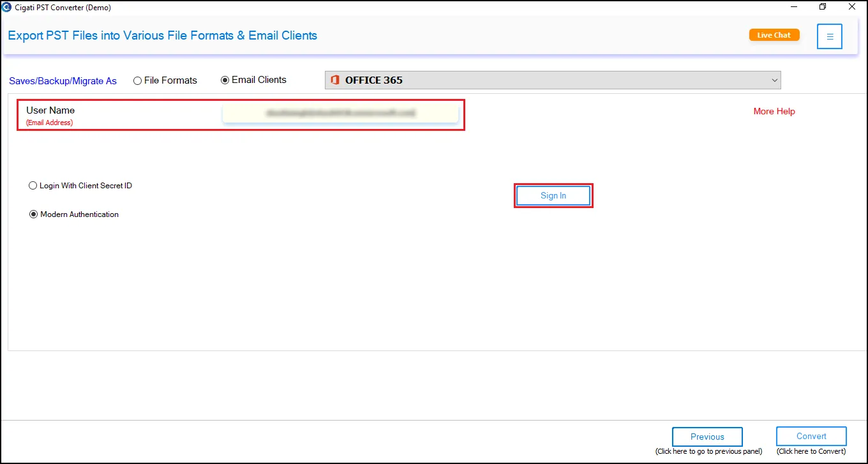Viewport: 868px width, 464px height.
Task: Click the Office 365 logo icon
Action: (x=335, y=80)
